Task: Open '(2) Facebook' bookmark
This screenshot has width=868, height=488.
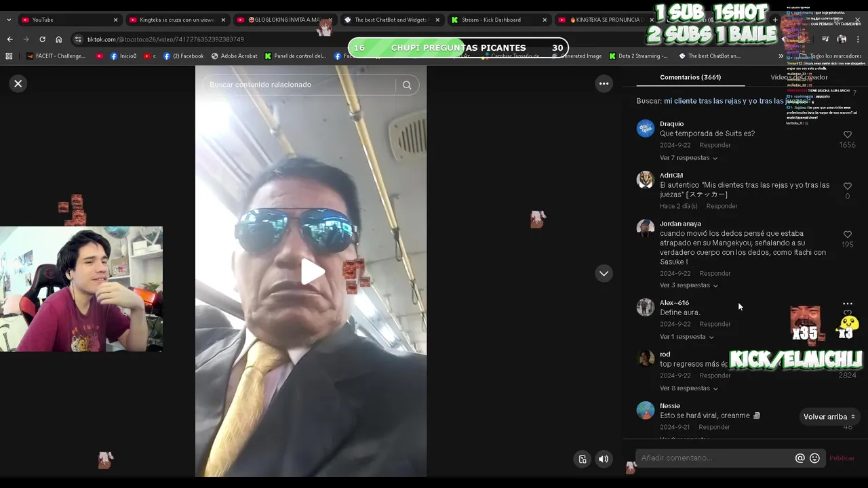Action: [x=183, y=56]
